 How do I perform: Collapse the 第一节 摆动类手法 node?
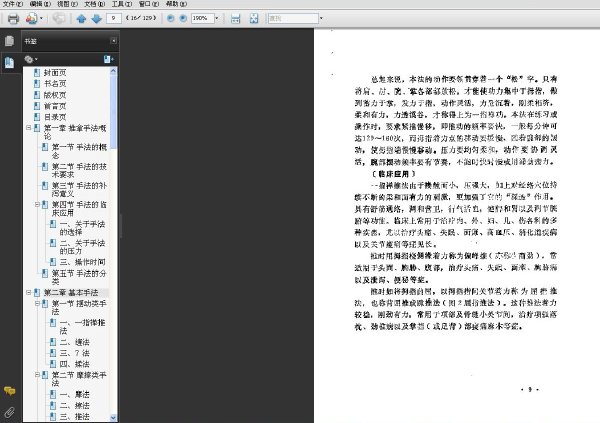pos(37,304)
